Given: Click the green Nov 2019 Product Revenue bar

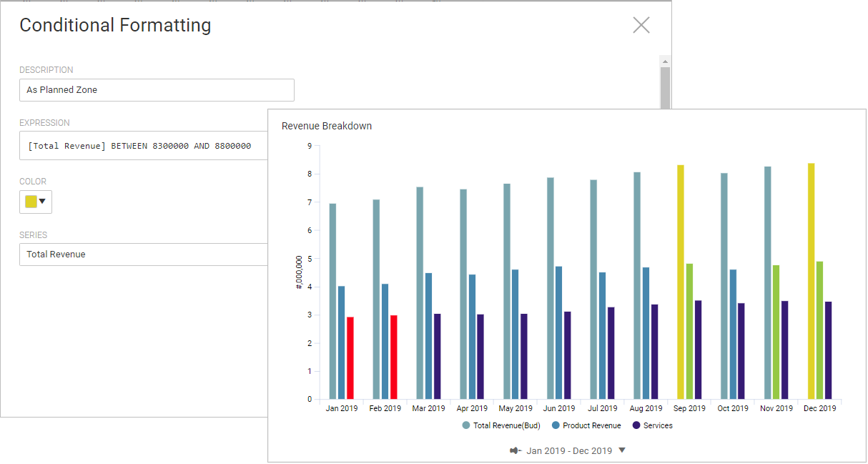Looking at the screenshot, I should tap(776, 332).
